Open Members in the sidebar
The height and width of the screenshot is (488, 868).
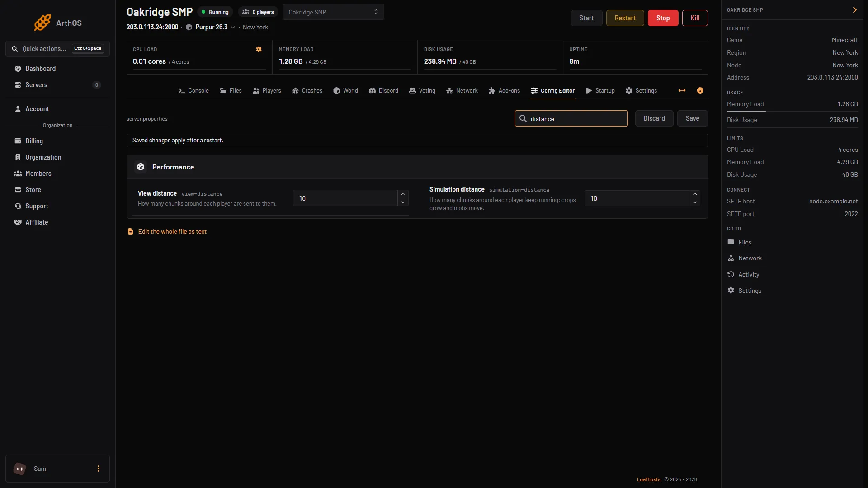(57, 174)
